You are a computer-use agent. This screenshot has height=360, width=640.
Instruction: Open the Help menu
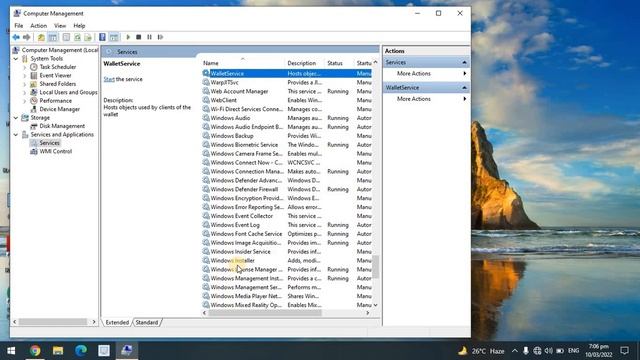click(79, 26)
